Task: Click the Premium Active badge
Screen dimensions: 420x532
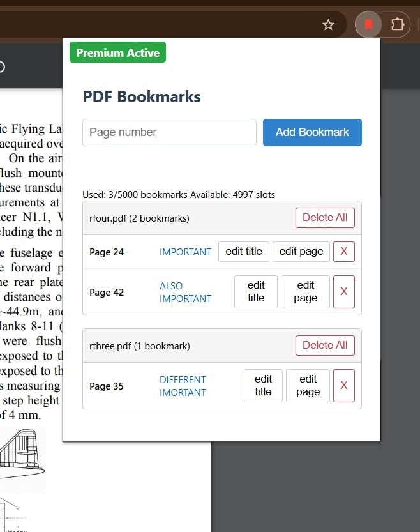Action: [x=117, y=52]
